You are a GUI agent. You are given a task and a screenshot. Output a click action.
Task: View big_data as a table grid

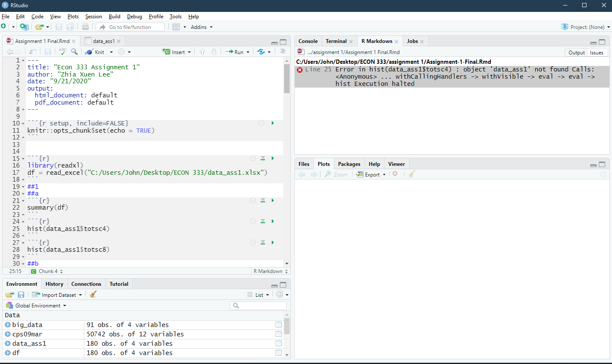(x=279, y=325)
